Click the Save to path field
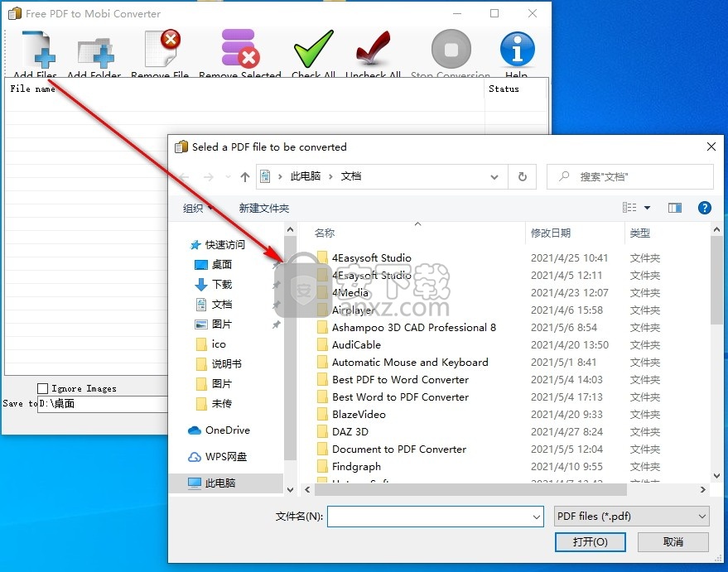 click(102, 404)
